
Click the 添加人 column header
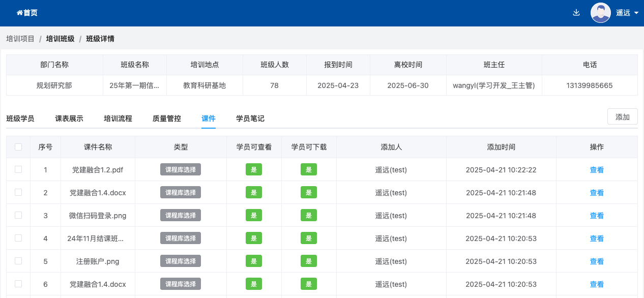click(391, 147)
